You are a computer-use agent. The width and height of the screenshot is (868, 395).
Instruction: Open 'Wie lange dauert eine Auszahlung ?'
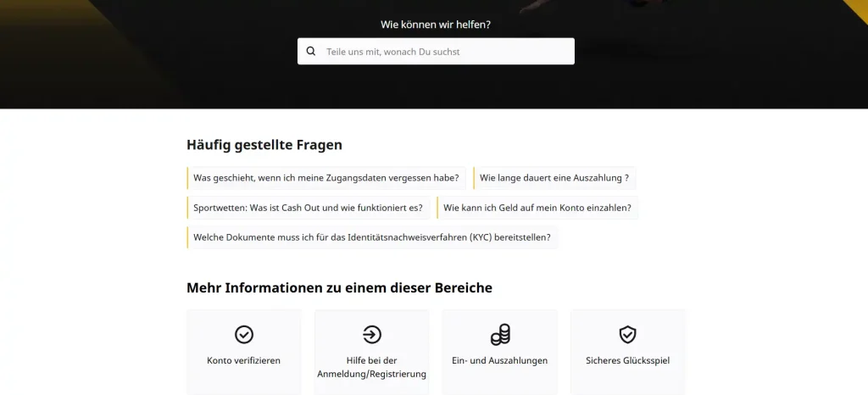(x=554, y=178)
